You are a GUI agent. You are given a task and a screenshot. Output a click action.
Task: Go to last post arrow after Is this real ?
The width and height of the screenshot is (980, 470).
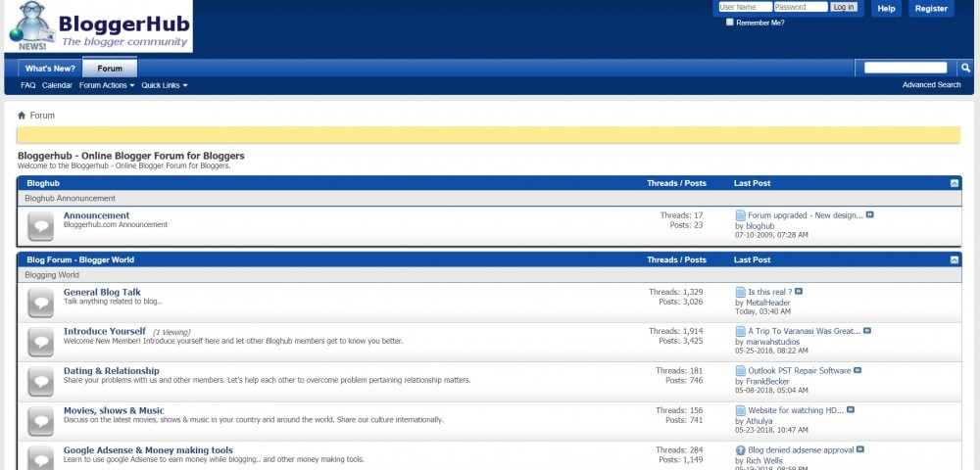click(x=799, y=292)
